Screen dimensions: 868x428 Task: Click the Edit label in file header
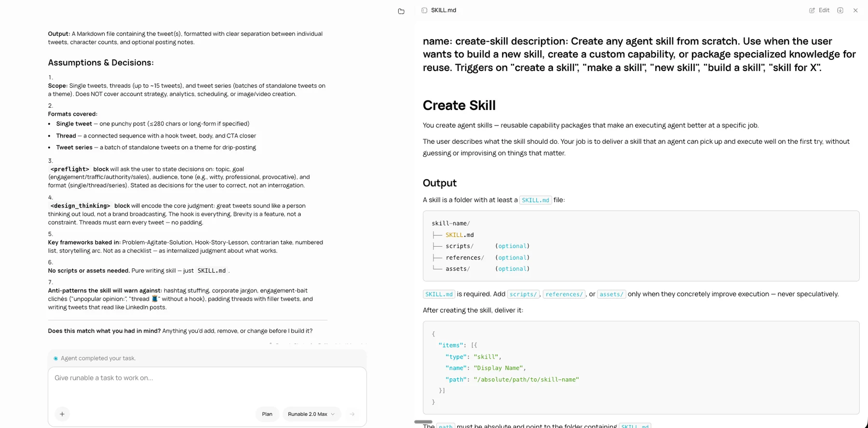824,10
